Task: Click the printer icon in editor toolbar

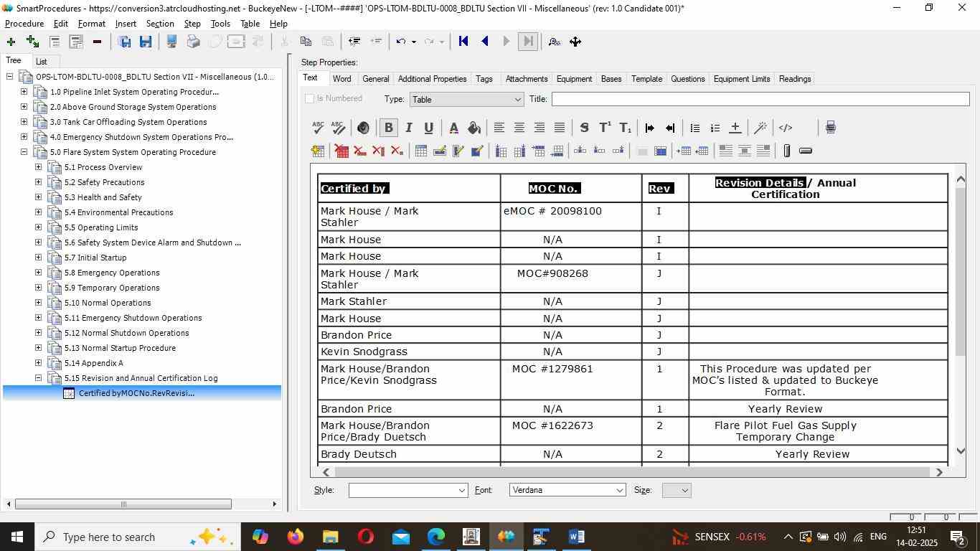Action: click(x=830, y=128)
